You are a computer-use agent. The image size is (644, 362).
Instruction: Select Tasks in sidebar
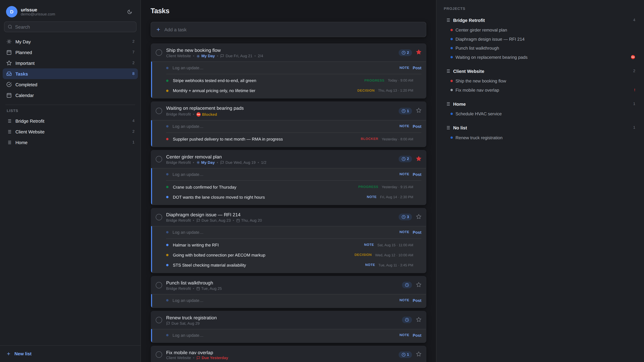click(x=70, y=74)
